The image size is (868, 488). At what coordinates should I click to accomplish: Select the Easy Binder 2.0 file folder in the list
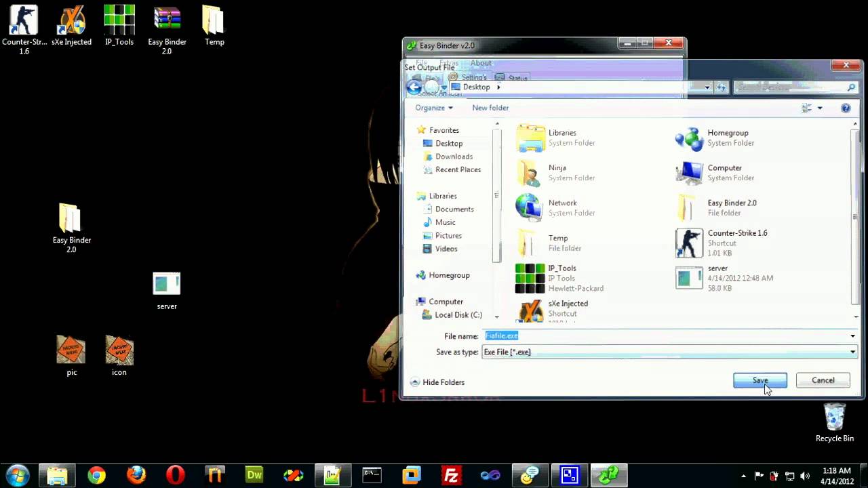pos(716,208)
